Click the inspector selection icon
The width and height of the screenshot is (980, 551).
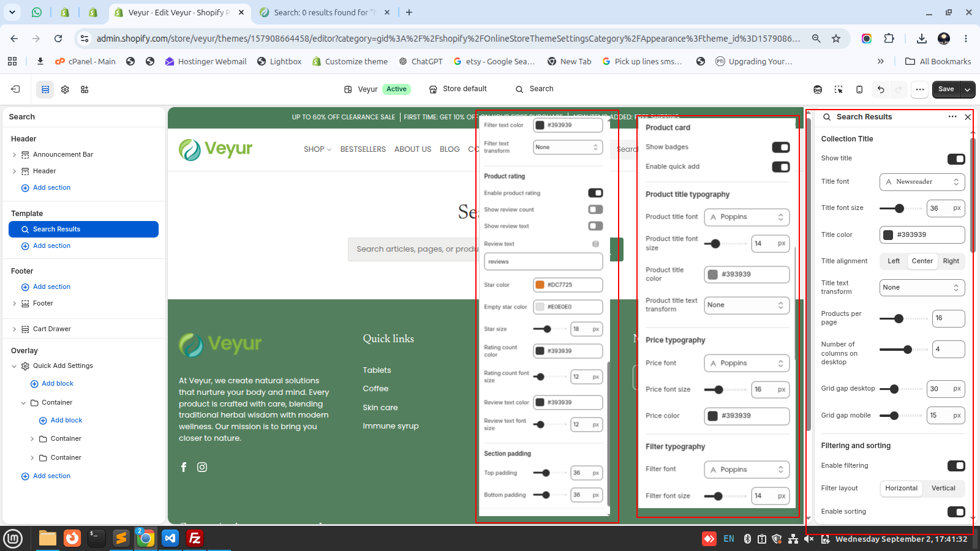(839, 89)
